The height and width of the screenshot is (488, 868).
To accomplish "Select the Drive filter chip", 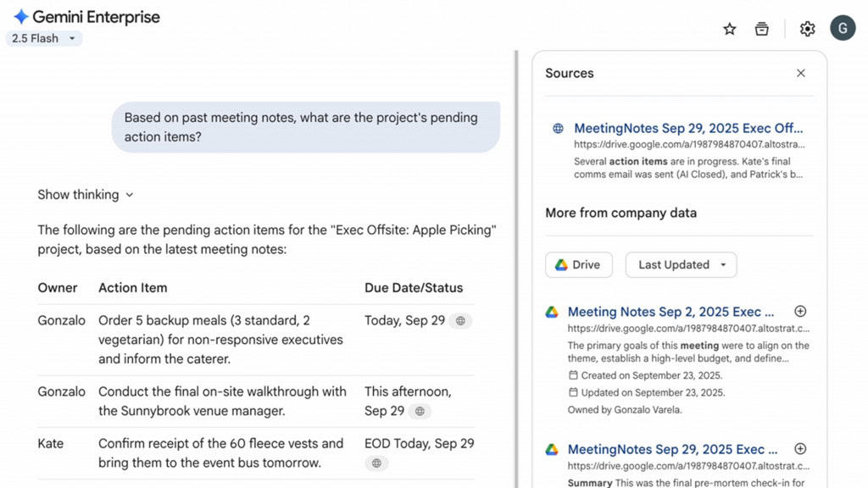I will point(577,264).
